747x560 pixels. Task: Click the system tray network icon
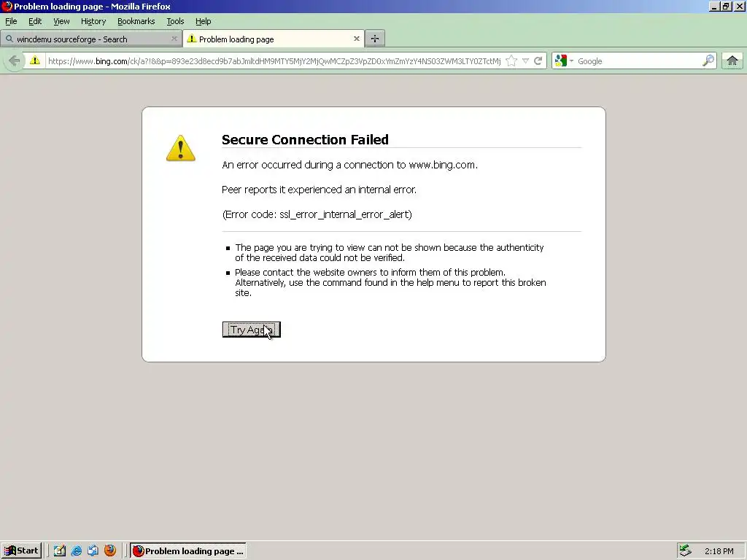(x=685, y=551)
